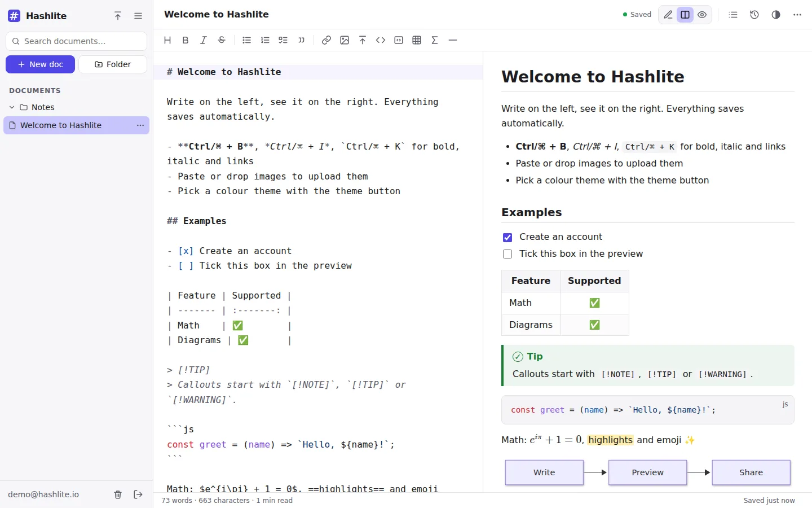Image resolution: width=812 pixels, height=508 pixels.
Task: Select the Notes folder in the sidebar
Action: 76,107
